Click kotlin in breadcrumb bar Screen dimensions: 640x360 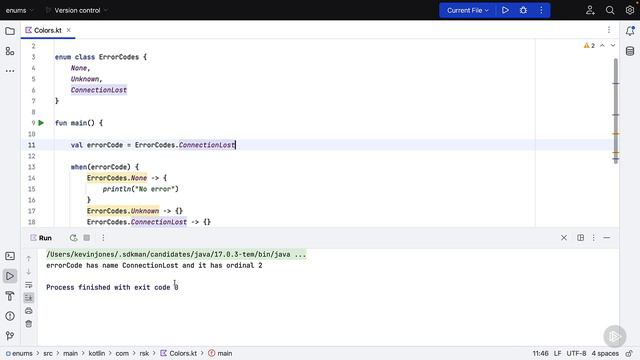click(x=97, y=353)
